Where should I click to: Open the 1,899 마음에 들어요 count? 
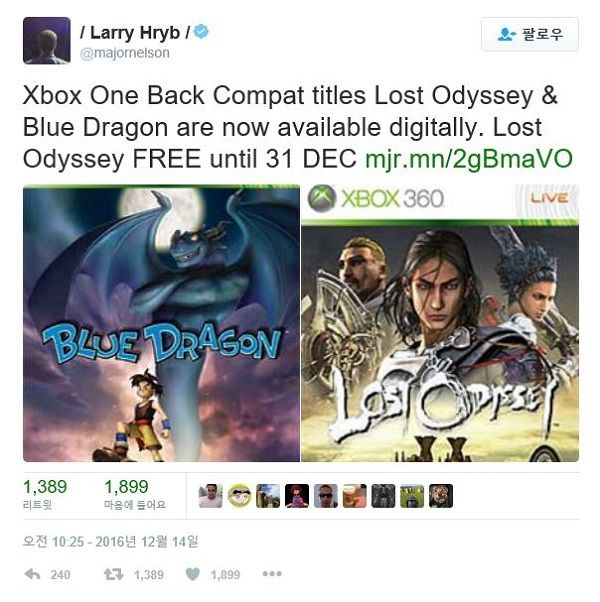(x=134, y=494)
